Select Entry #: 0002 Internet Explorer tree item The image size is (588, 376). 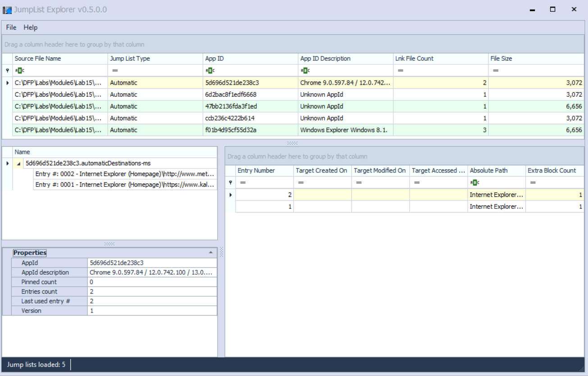[x=125, y=173]
